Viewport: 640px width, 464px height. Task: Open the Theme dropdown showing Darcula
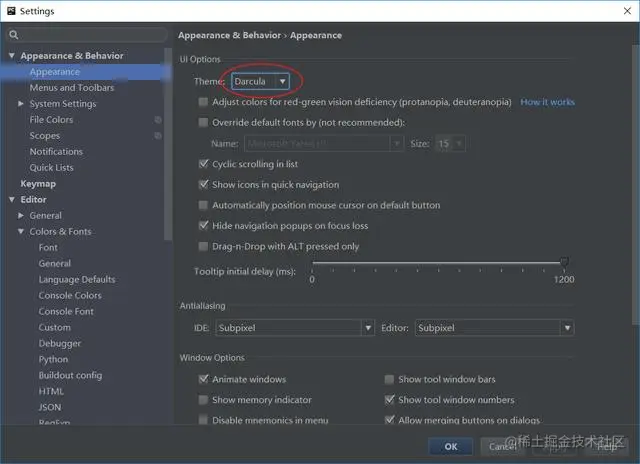(260, 81)
